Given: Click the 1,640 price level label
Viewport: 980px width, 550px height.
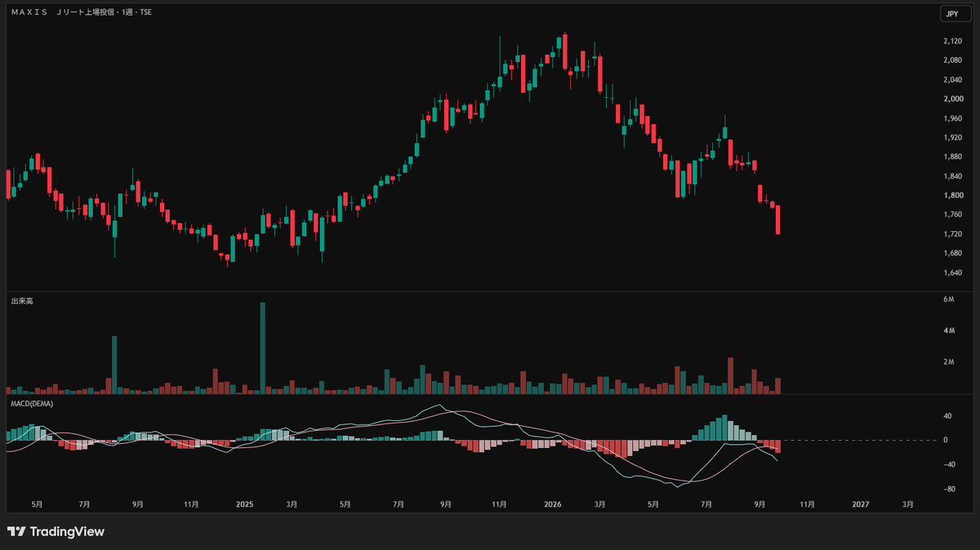Looking at the screenshot, I should coord(951,273).
